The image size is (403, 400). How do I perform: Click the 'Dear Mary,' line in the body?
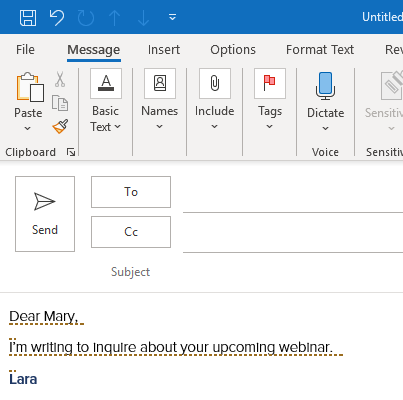point(44,316)
